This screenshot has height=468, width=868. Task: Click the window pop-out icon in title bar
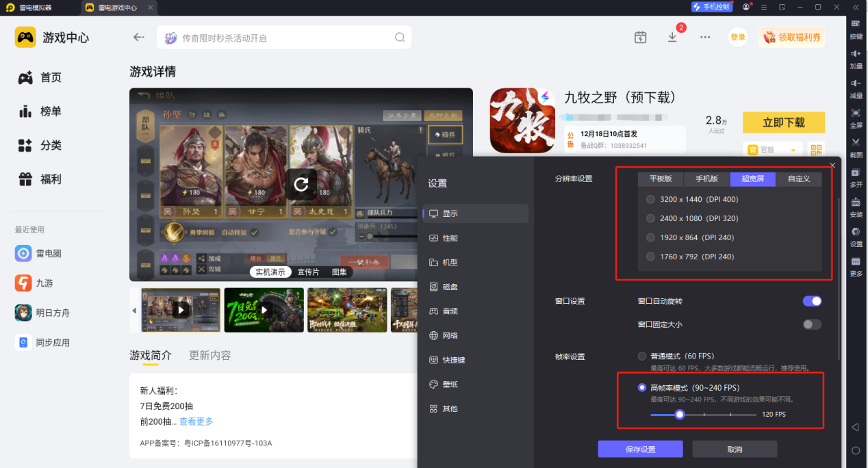[782, 7]
